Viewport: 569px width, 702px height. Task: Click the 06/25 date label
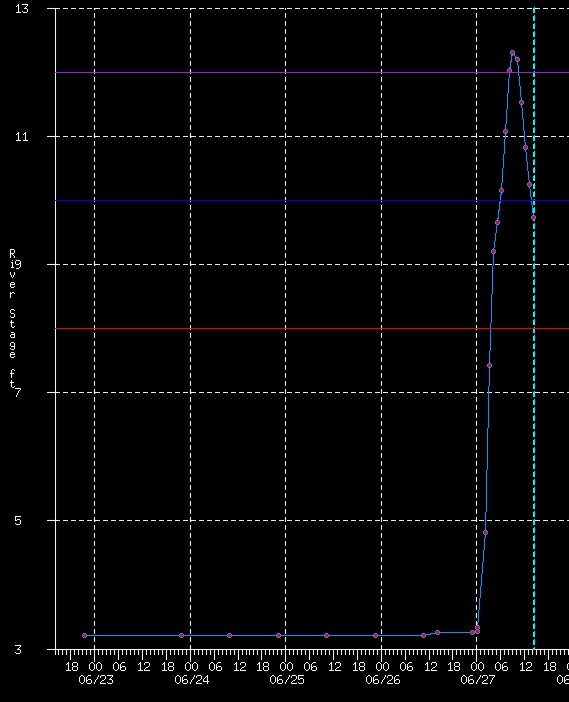point(287,680)
